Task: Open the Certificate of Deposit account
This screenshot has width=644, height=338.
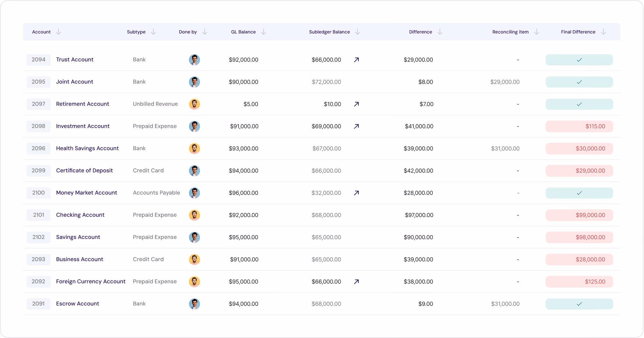Action: tap(84, 171)
